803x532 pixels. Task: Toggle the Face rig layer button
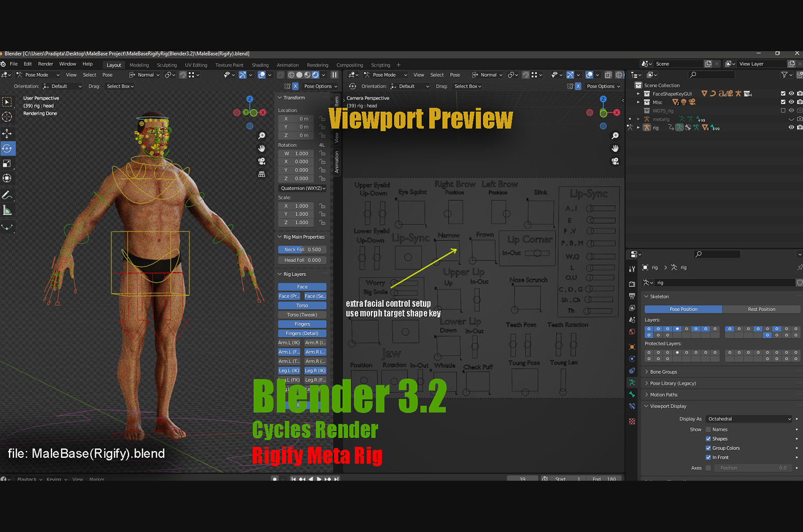pos(302,287)
